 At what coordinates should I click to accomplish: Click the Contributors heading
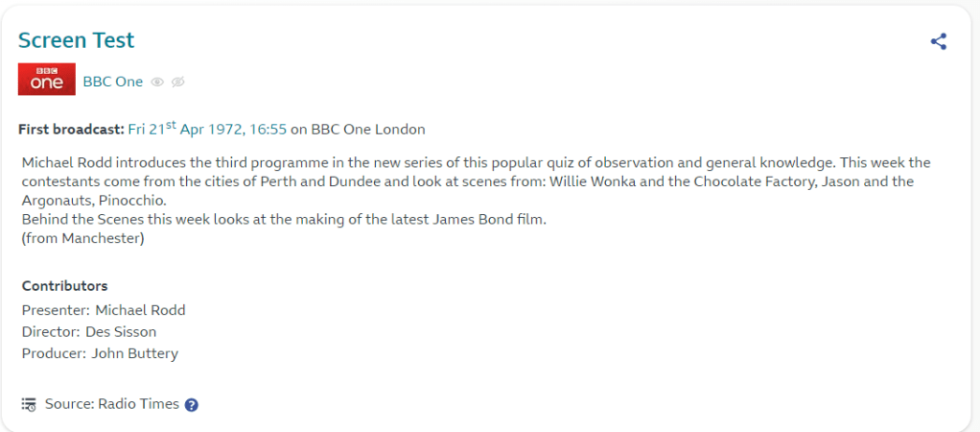(64, 286)
